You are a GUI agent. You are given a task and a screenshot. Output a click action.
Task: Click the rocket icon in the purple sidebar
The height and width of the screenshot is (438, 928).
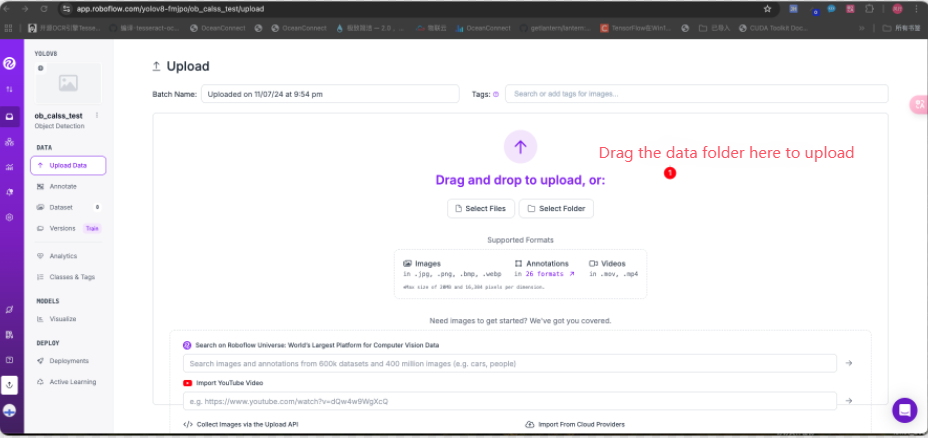(9, 192)
